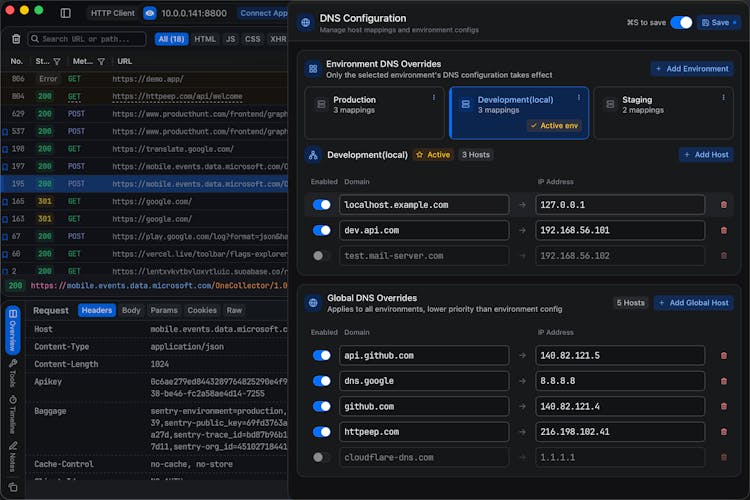Click the eye icon beside the IP address
The image size is (750, 500).
[x=150, y=13]
